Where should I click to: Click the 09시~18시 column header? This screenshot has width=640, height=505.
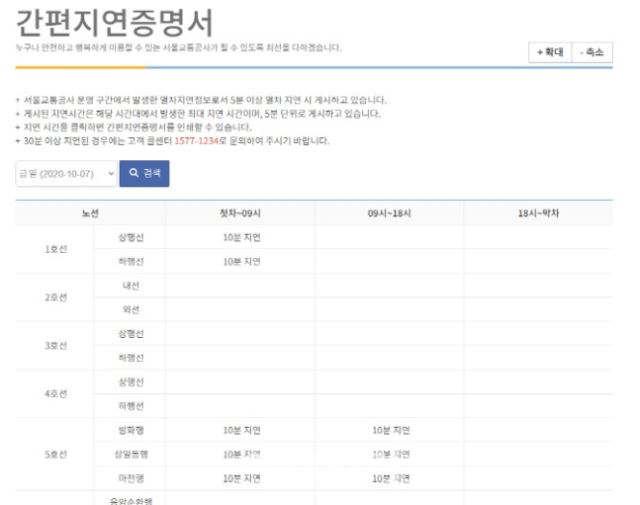[x=389, y=214]
